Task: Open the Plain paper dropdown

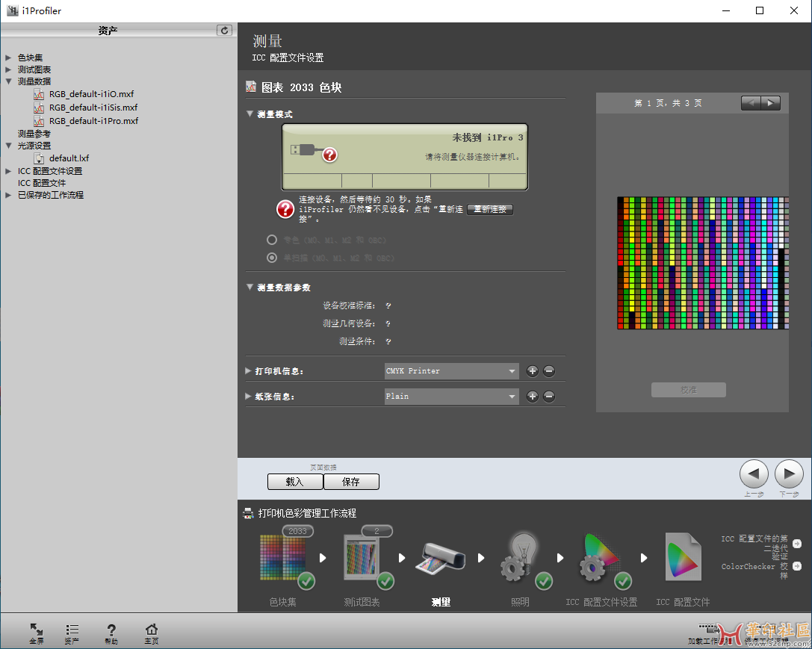Action: pyautogui.click(x=451, y=397)
